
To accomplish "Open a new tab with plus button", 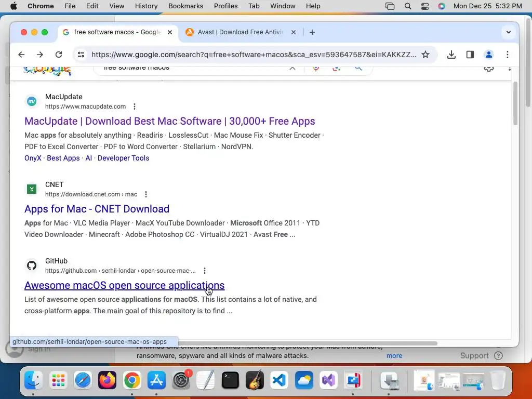I will 312,32.
